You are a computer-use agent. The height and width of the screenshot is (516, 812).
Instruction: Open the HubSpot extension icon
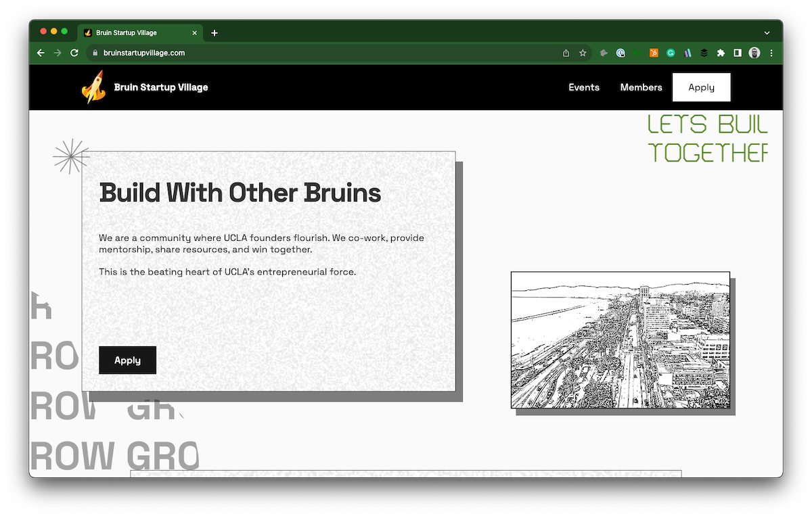coord(654,53)
